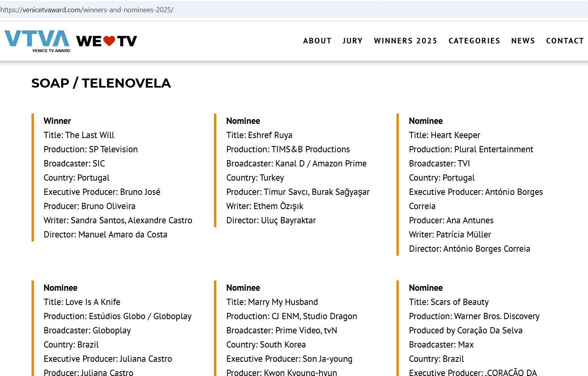588x376 pixels.
Task: Navigate to the CONTACT page
Action: pos(565,41)
